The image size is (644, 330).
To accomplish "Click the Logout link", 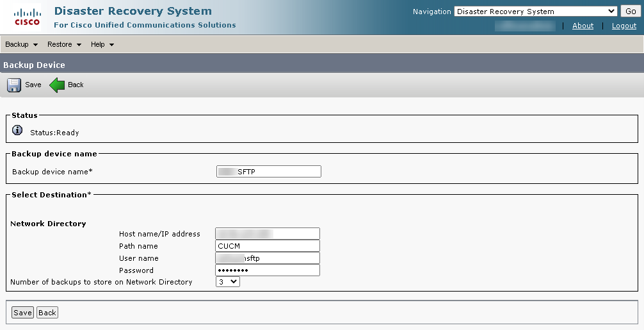I will click(x=624, y=26).
